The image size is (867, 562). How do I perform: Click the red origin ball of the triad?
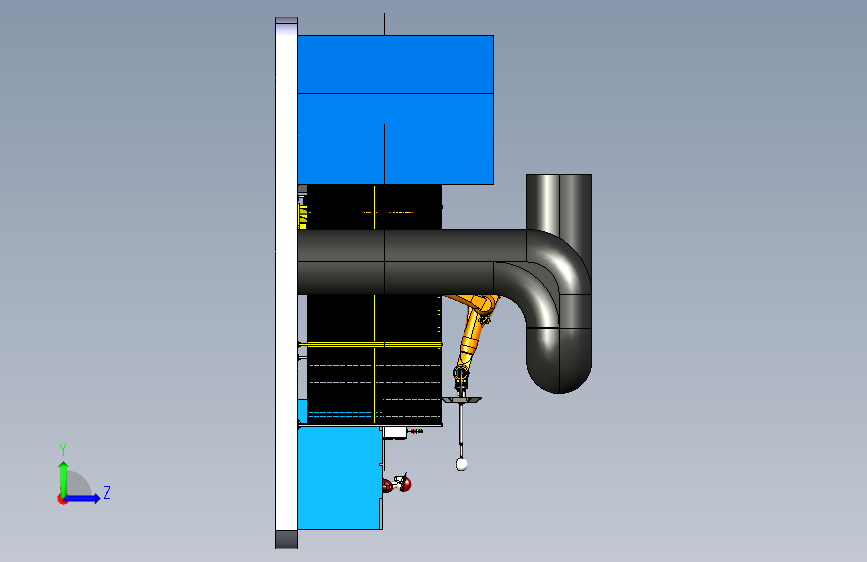[62, 499]
